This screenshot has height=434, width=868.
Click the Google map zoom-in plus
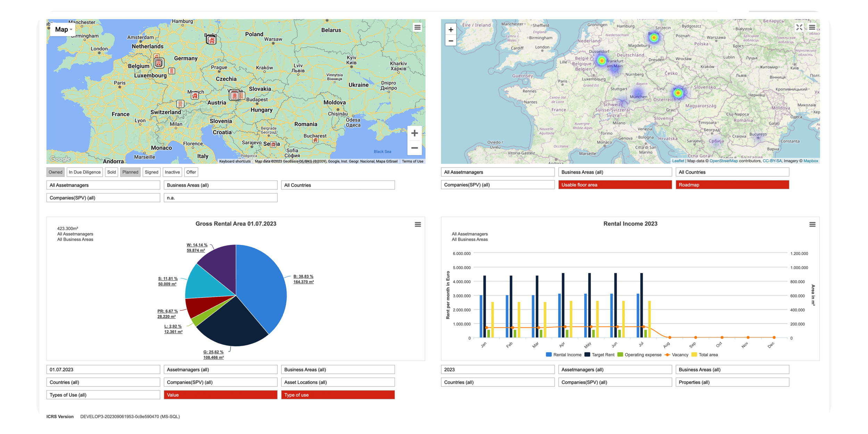(x=414, y=133)
